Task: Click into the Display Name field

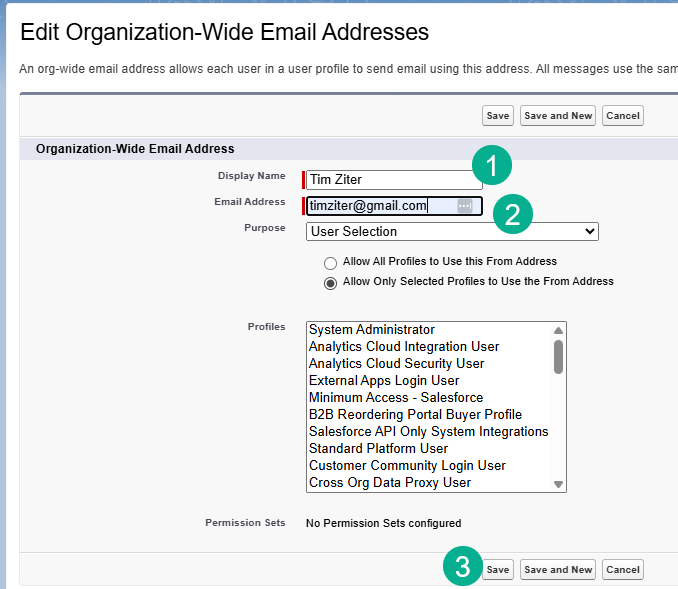Action: (392, 180)
